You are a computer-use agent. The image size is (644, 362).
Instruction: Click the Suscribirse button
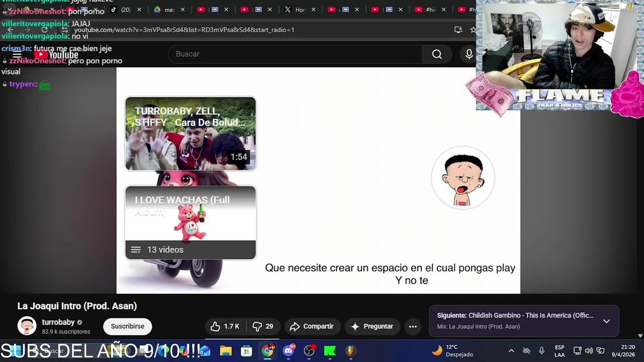127,326
